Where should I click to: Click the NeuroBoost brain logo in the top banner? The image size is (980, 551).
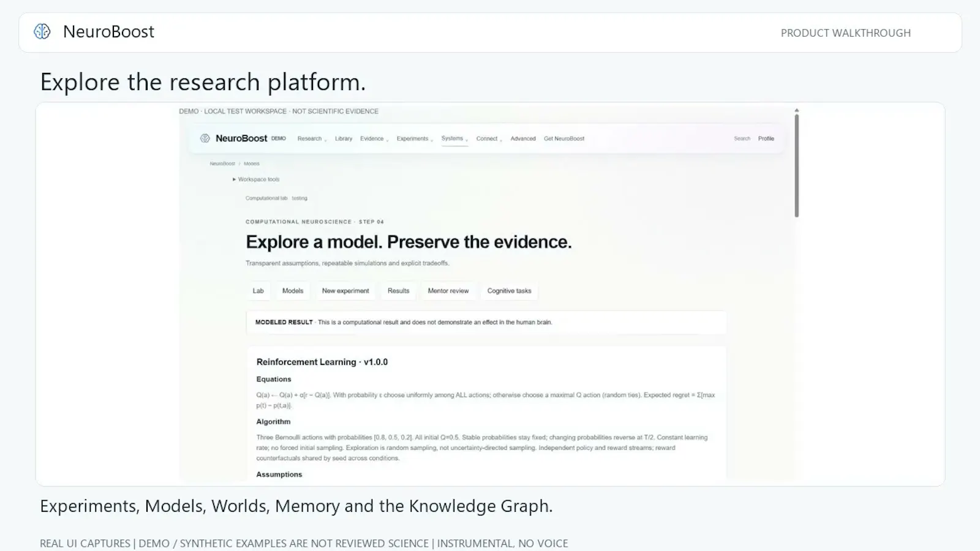pos(42,32)
